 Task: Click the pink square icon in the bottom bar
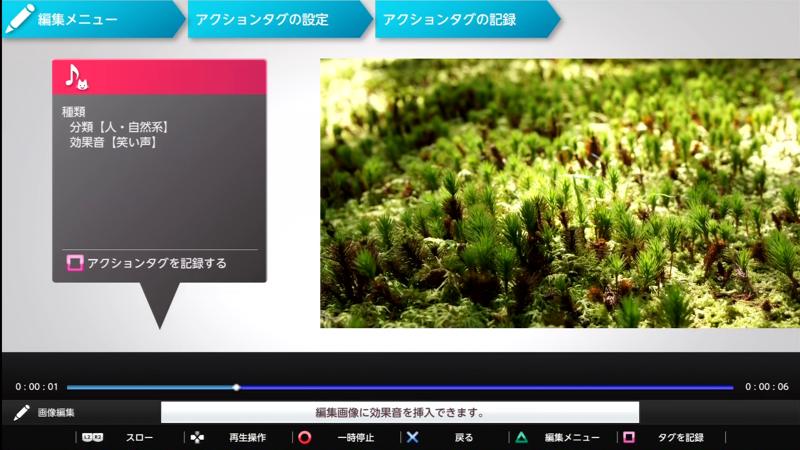[629, 437]
